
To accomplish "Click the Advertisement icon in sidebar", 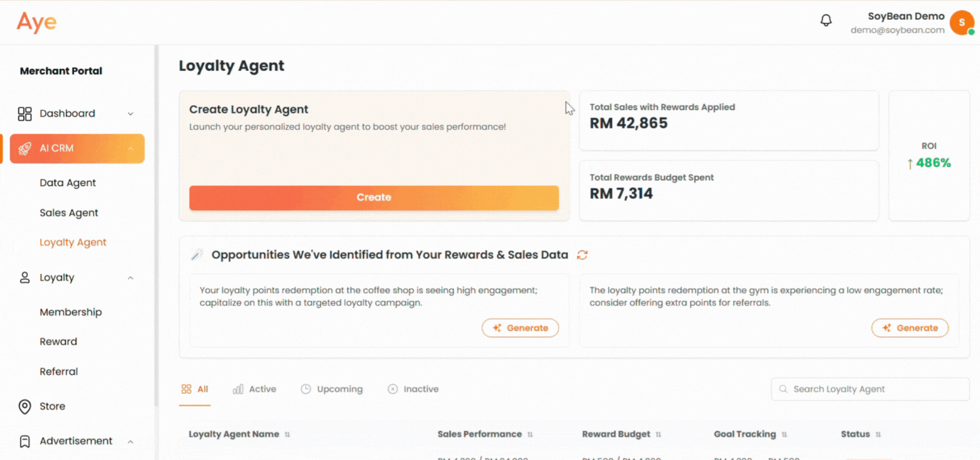I will click(25, 441).
